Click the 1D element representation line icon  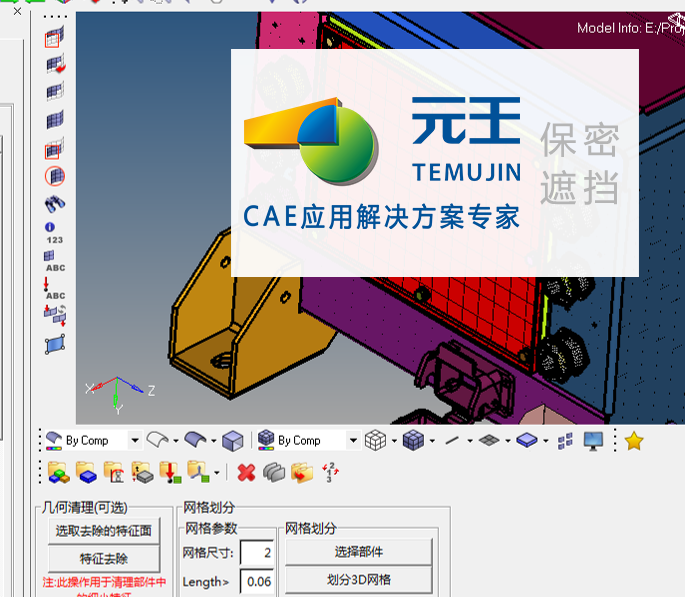pos(452,441)
